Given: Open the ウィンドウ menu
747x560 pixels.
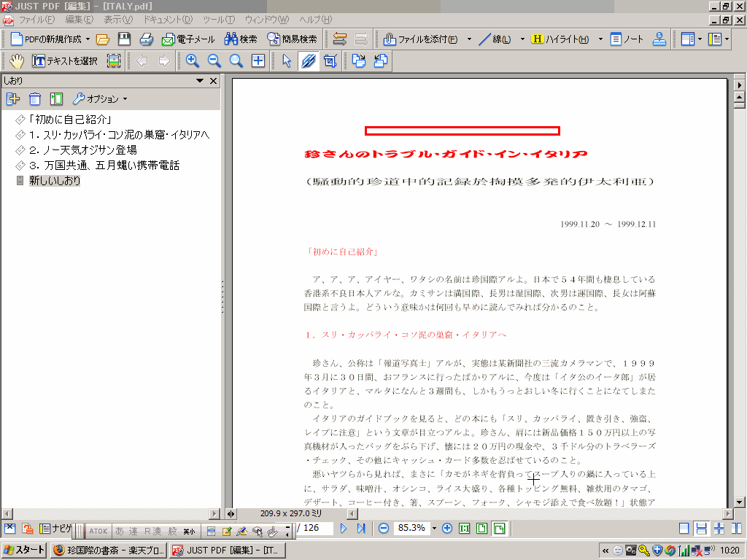Looking at the screenshot, I should click(267, 20).
